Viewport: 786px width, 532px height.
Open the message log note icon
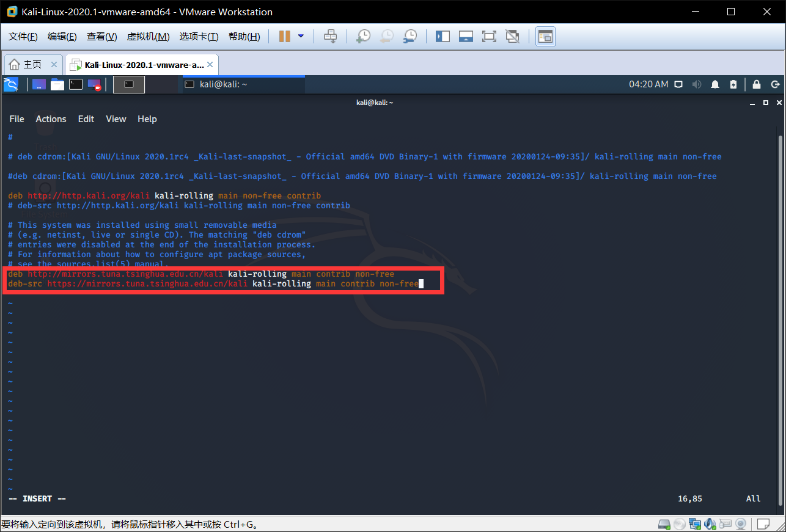pyautogui.click(x=763, y=524)
